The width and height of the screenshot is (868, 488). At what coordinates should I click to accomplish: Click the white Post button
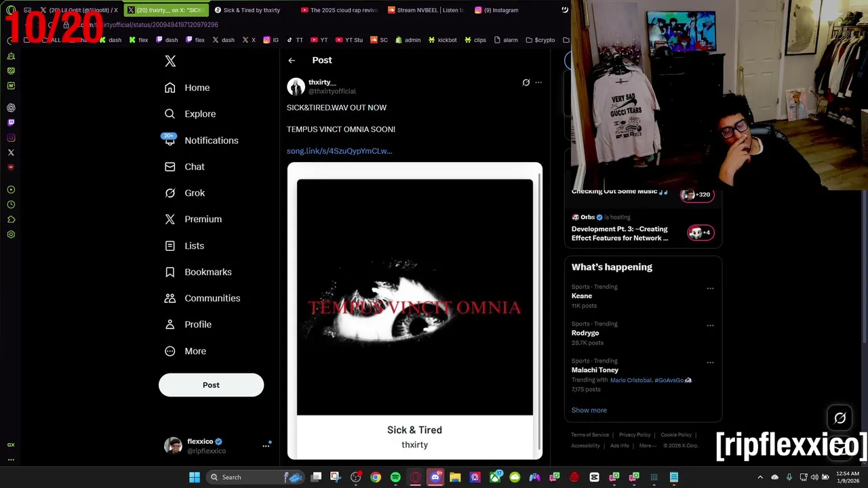tap(211, 385)
